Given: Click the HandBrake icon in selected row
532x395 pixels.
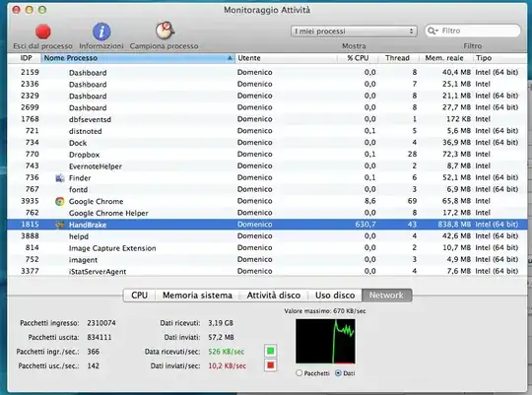Looking at the screenshot, I should pos(60,225).
